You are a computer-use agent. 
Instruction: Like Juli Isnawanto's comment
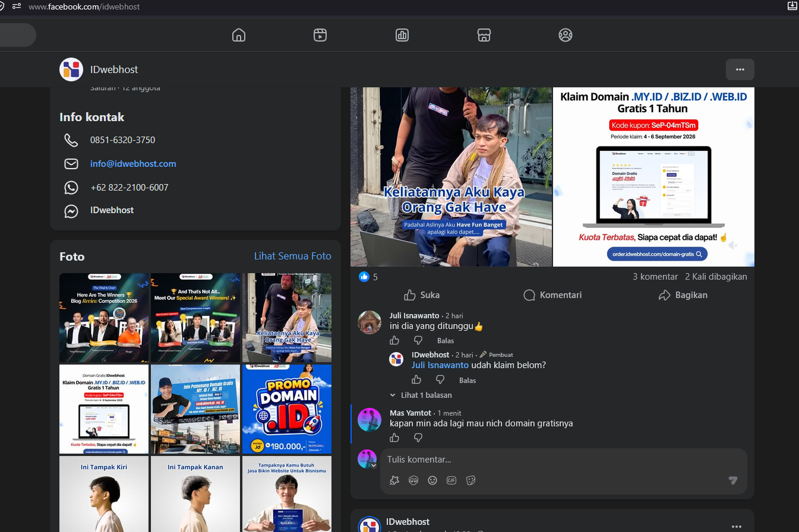pos(394,340)
